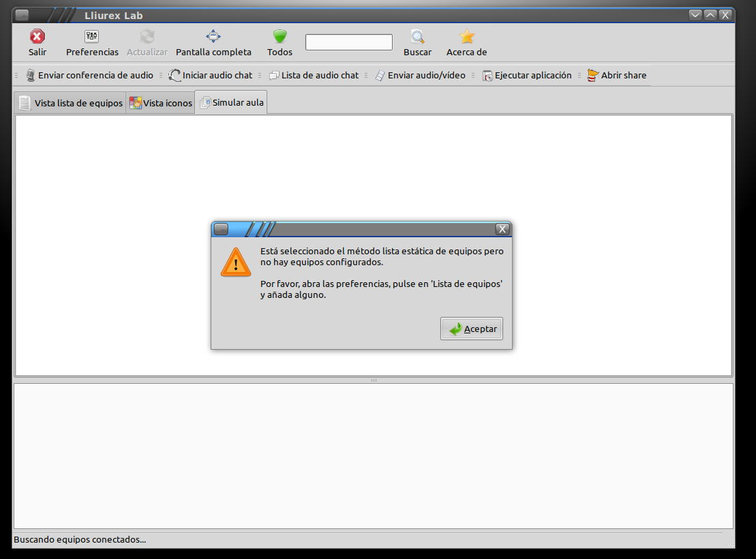The width and height of the screenshot is (756, 559).
Task: Maximize the Lliurex Lab window
Action: pos(710,15)
